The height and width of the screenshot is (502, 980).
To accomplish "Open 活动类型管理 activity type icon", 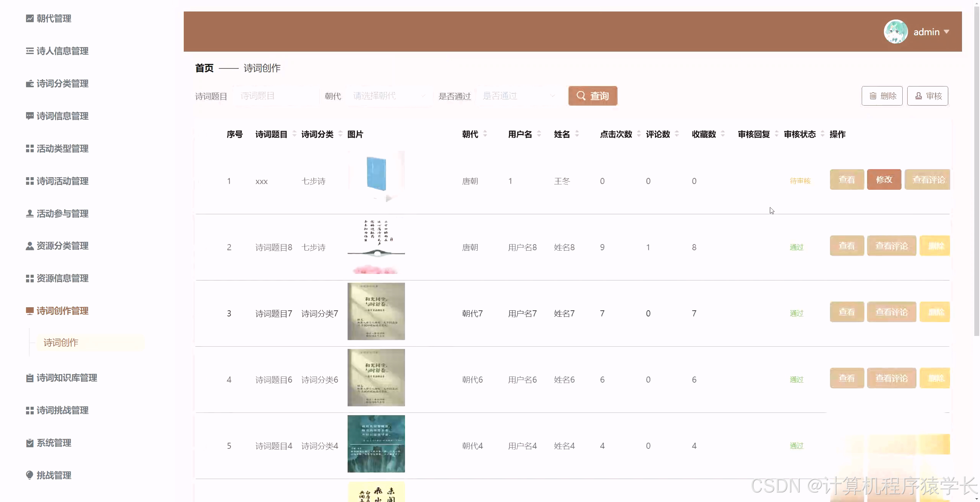I will (x=29, y=148).
